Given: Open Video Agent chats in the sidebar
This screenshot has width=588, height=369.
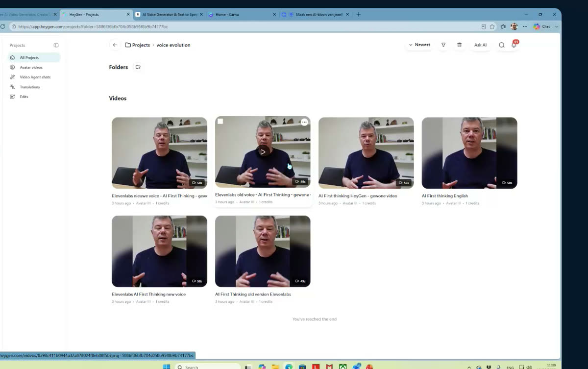Looking at the screenshot, I should click(x=34, y=77).
